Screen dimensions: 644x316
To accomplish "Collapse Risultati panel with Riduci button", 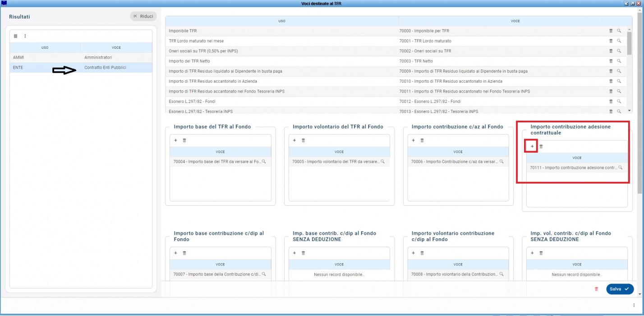I will [x=143, y=16].
